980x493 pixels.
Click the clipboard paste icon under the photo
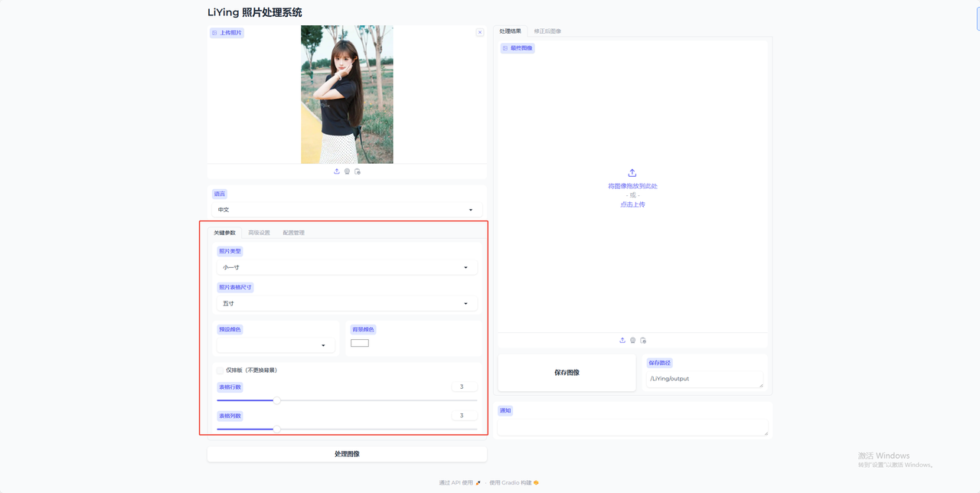[x=357, y=171]
